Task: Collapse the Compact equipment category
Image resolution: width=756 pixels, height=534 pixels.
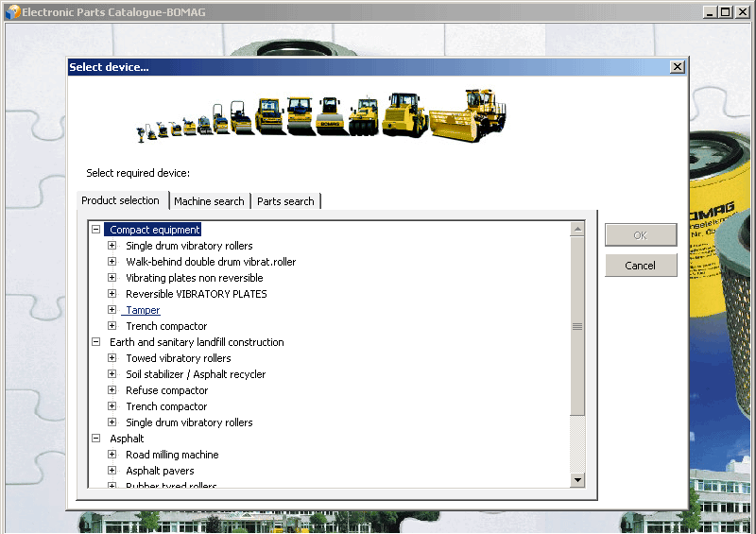Action: coord(95,230)
